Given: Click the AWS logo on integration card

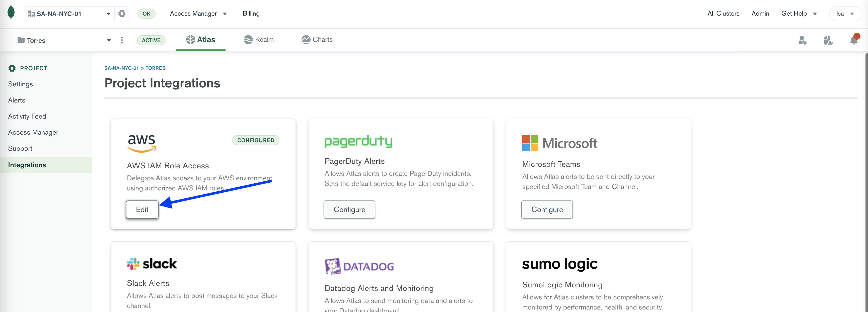Looking at the screenshot, I should coord(141,143).
